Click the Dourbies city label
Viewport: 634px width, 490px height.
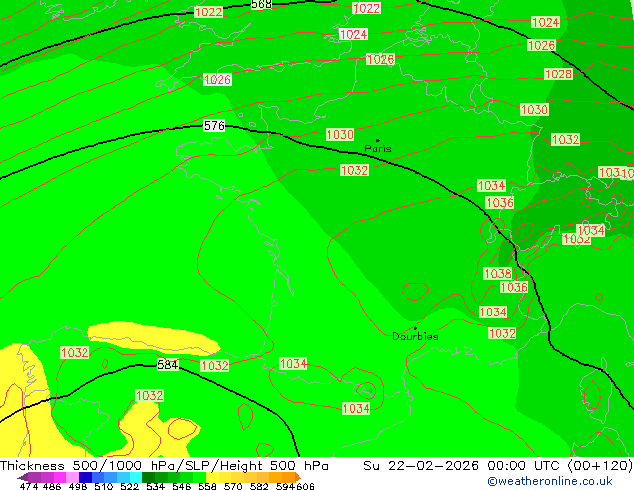(x=415, y=336)
